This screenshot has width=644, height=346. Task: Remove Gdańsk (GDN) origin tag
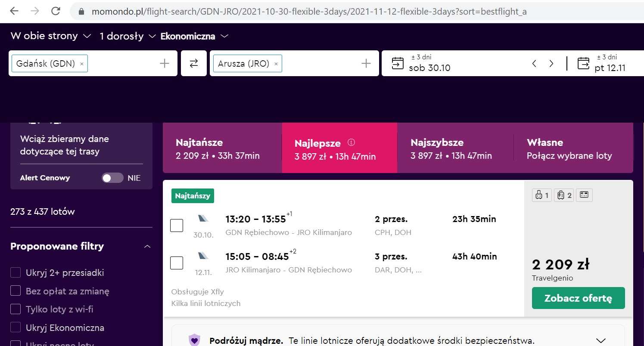(x=82, y=64)
